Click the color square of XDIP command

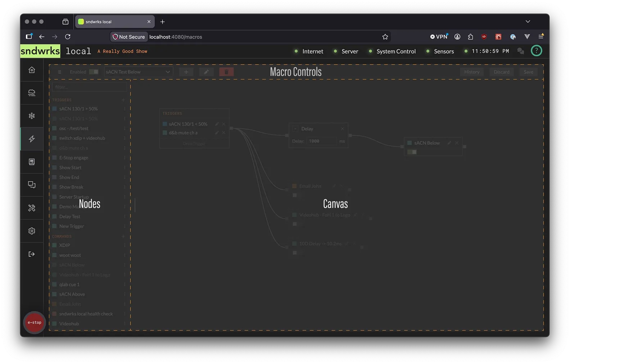[55, 245]
